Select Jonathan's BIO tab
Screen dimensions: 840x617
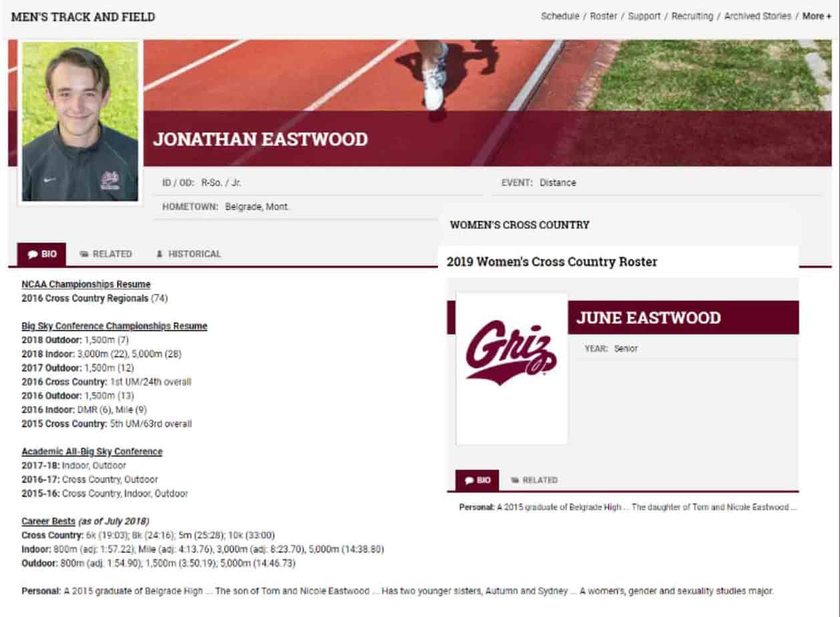pyautogui.click(x=41, y=254)
